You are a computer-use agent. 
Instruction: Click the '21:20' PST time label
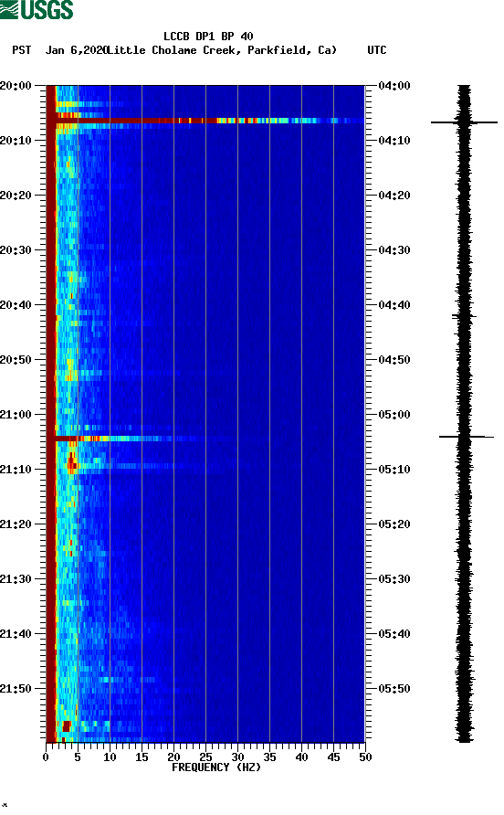[x=16, y=524]
